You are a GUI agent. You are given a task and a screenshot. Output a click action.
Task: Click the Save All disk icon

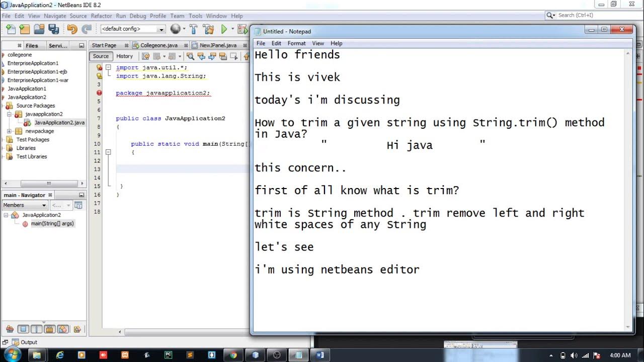click(53, 29)
